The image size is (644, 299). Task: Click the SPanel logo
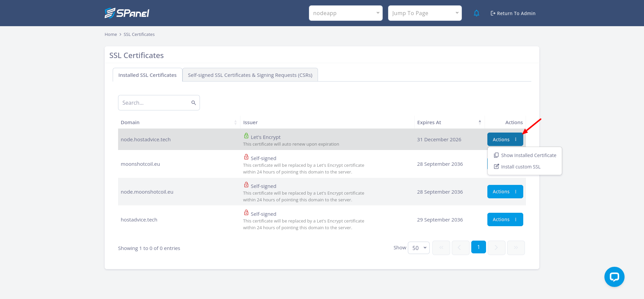point(127,13)
